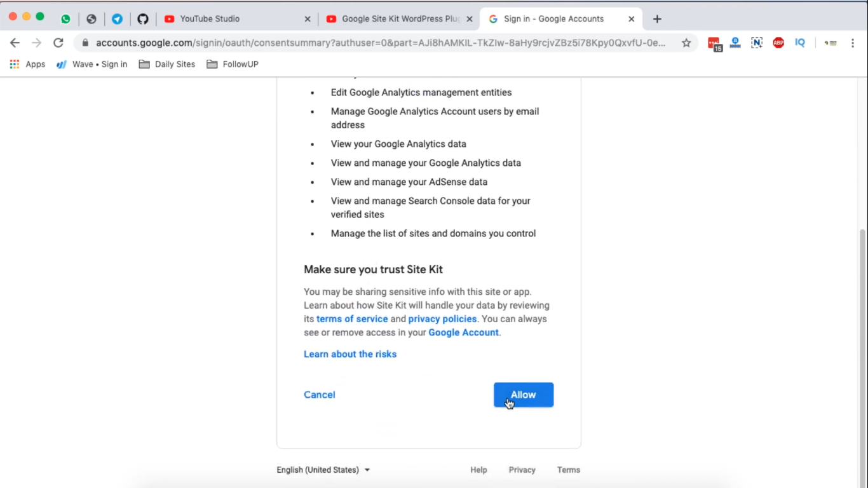
Task: Go forward to the next page
Action: [36, 43]
